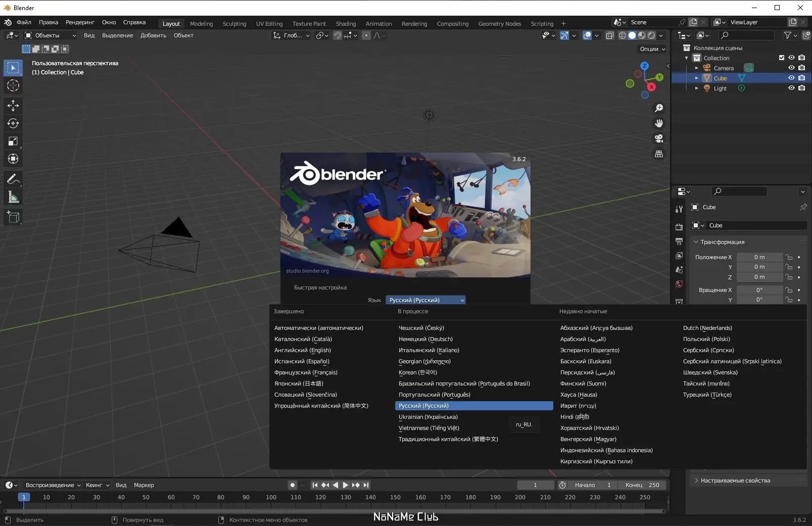The width and height of the screenshot is (812, 526).
Task: Click frame 100 on the timeline ruler
Action: click(x=271, y=497)
